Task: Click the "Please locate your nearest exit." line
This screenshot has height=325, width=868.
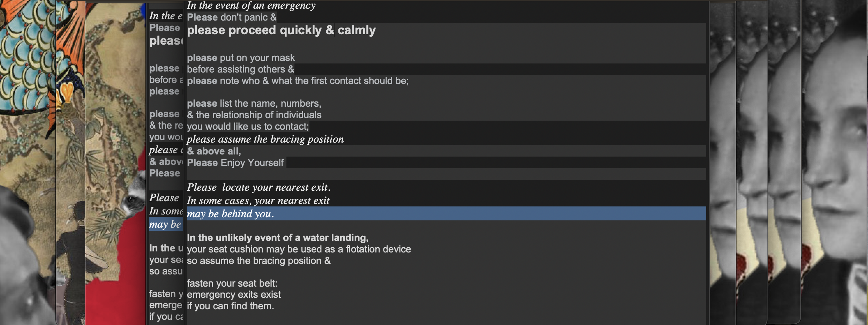Action: coord(259,187)
